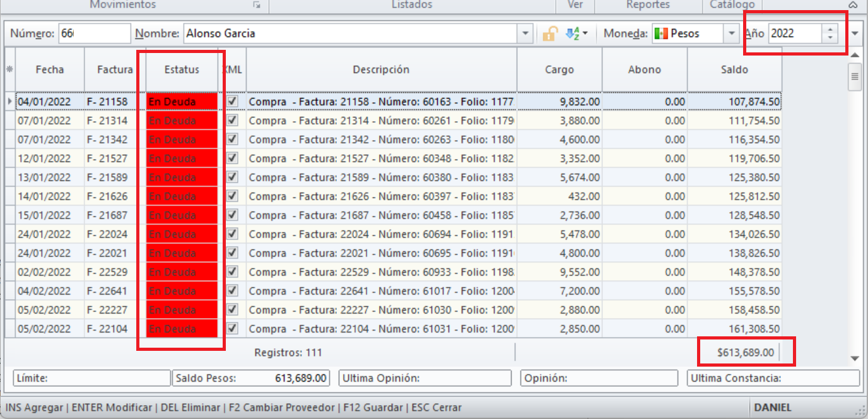This screenshot has height=419, width=868.
Task: Click the current row indicator arrow
Action: click(9, 102)
